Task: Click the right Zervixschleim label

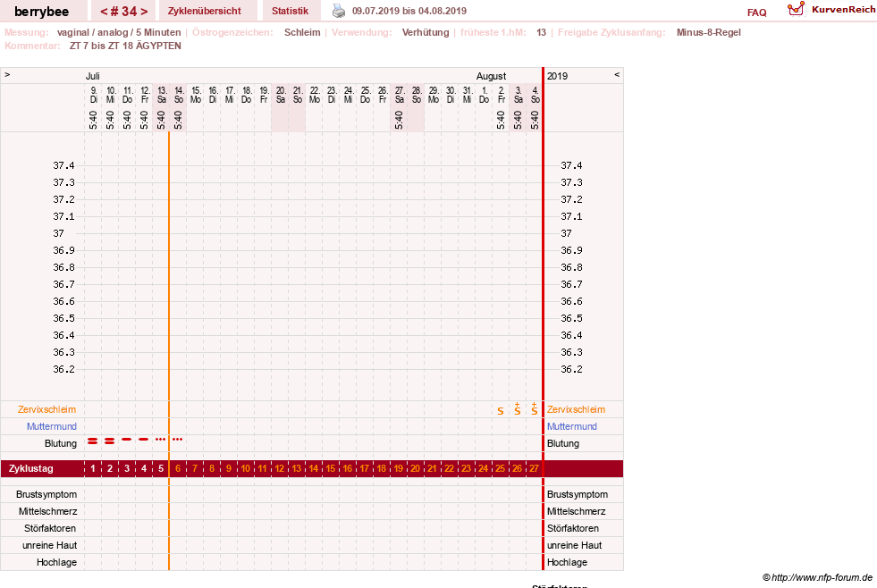Action: [576, 409]
